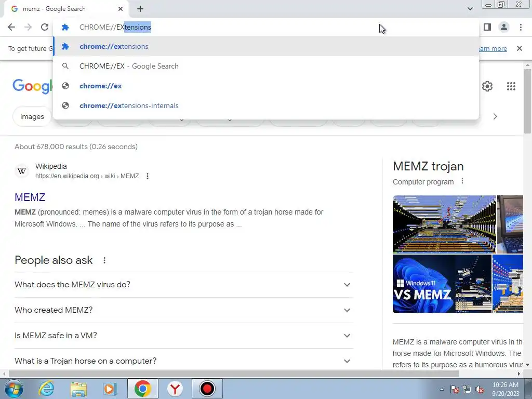Click the forward navigation arrow
This screenshot has width=532, height=399.
[28, 27]
